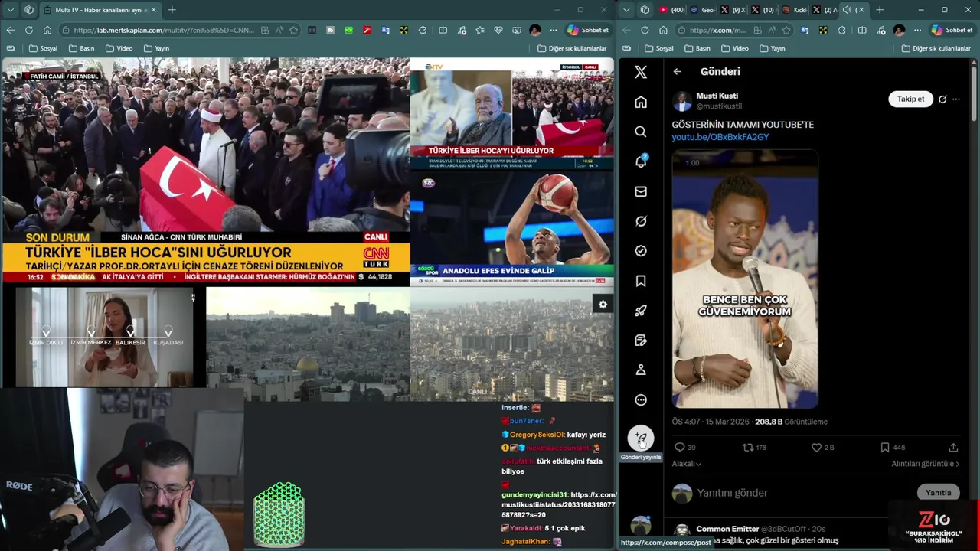Follow Musti Kusti with Takip et
The width and height of the screenshot is (980, 551).
click(x=910, y=99)
